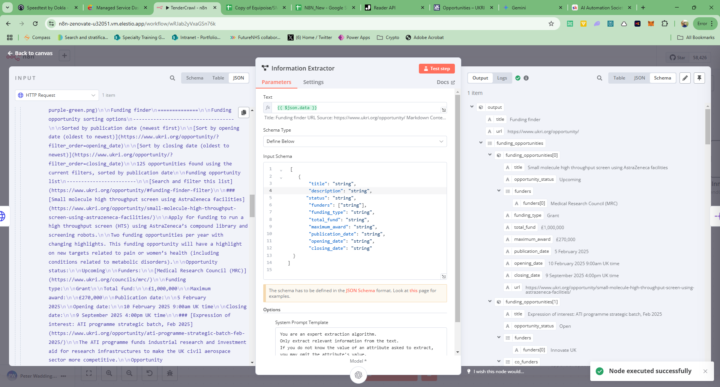Open the HTTP Request input node dropdown
Image resolution: width=720 pixels, height=387 pixels.
pyautogui.click(x=57, y=95)
